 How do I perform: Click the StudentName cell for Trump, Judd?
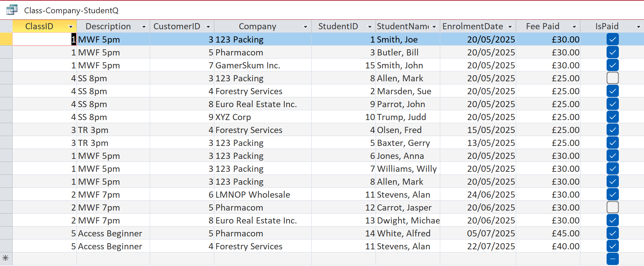point(401,117)
